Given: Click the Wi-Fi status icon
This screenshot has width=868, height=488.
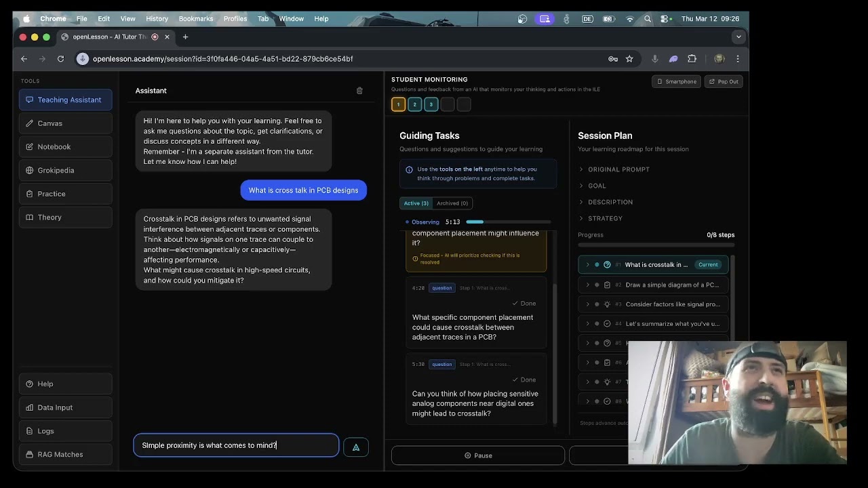Looking at the screenshot, I should tap(630, 19).
